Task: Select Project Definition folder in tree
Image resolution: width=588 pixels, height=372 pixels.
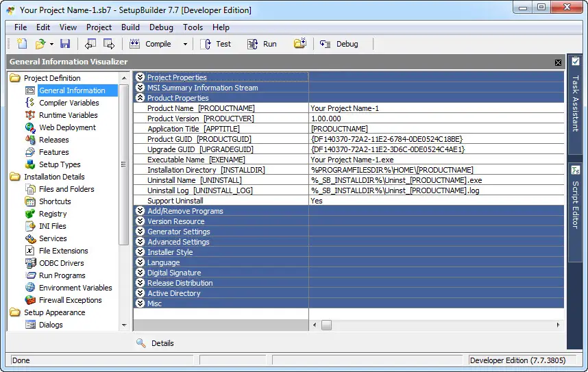Action: [52, 78]
